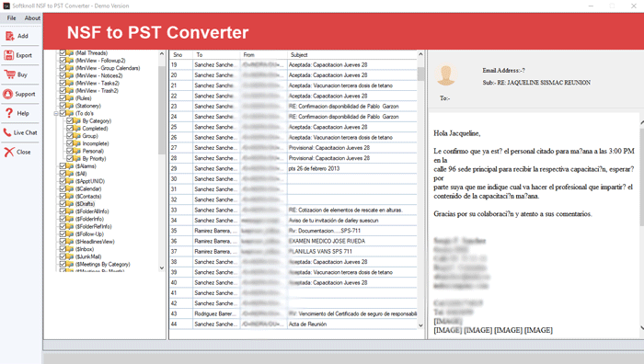Image resolution: width=644 pixels, height=364 pixels.
Task: Select row 33 Cotizacion de elementos de rescate
Action: click(293, 210)
